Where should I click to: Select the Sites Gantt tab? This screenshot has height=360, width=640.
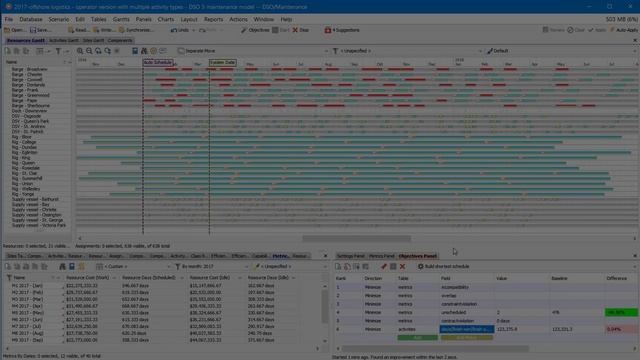coord(93,40)
